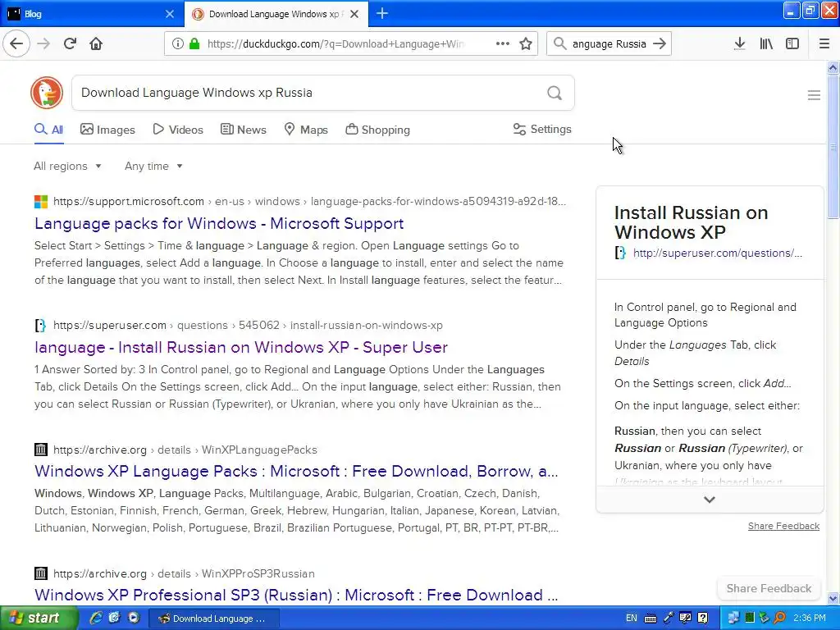This screenshot has width=840, height=630.
Task: Open Install Russian on Windows XP Super User result
Action: click(241, 347)
